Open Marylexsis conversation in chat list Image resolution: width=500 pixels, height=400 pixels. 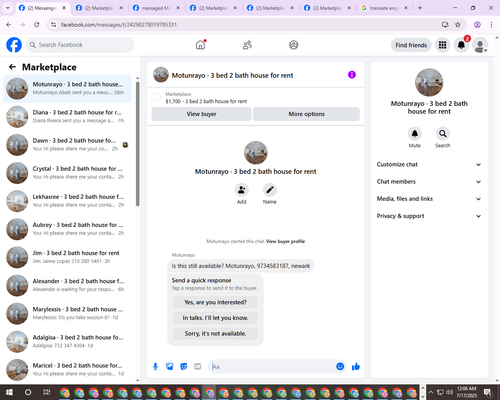point(67,313)
